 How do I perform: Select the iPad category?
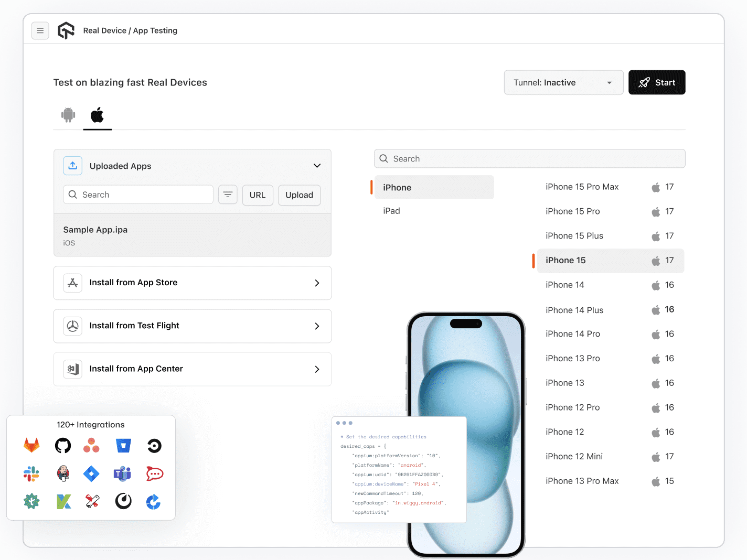pyautogui.click(x=391, y=210)
